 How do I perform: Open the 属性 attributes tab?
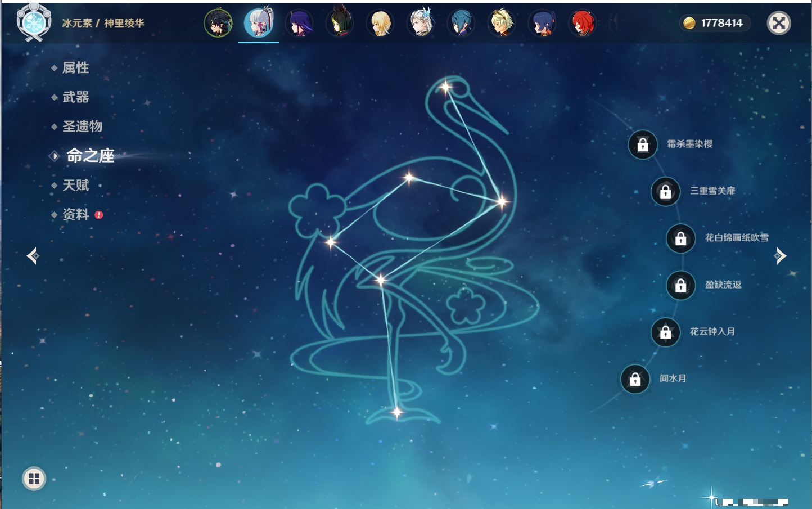click(75, 68)
